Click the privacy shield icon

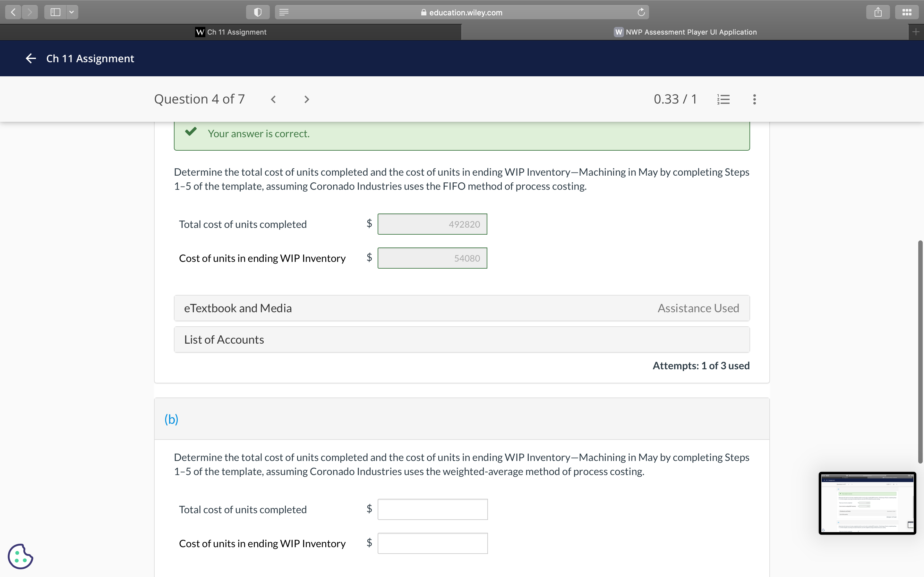point(258,12)
